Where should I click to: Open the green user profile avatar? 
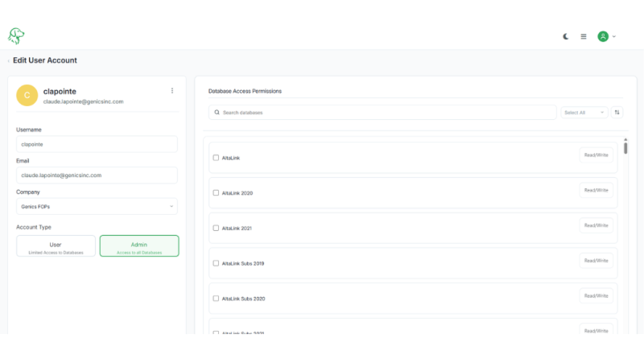(602, 36)
